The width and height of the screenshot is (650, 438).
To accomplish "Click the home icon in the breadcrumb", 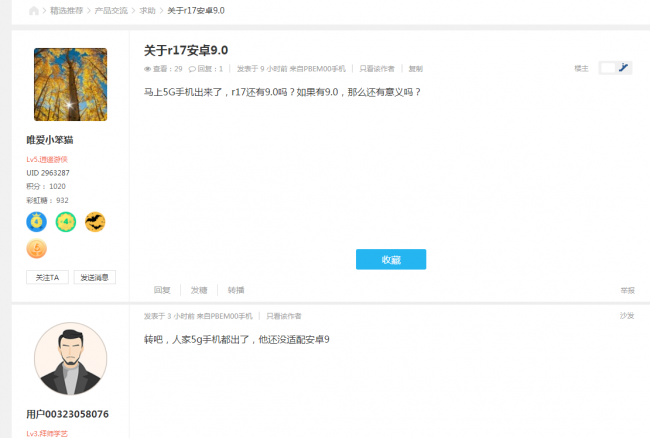I will pos(34,10).
